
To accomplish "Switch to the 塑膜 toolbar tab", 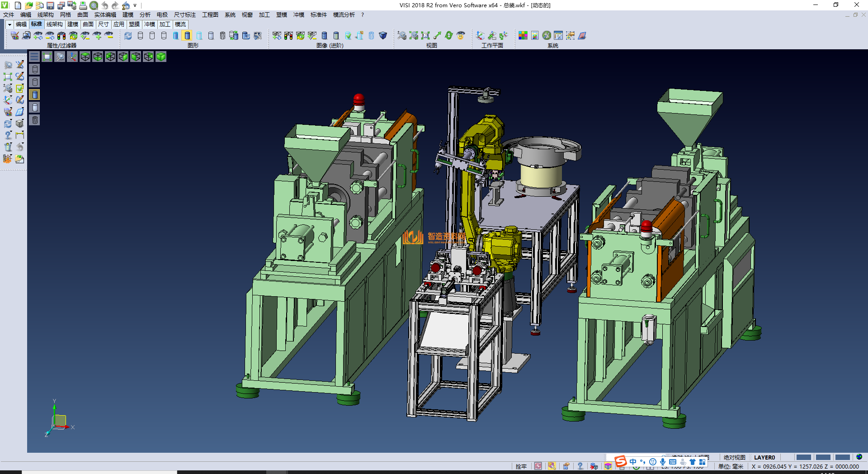I will point(134,24).
